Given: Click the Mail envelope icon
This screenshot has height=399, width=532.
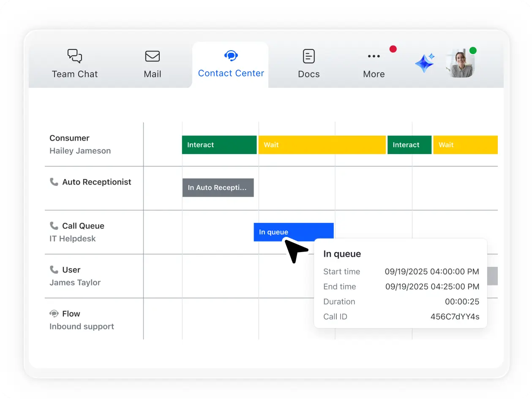Looking at the screenshot, I should point(152,56).
